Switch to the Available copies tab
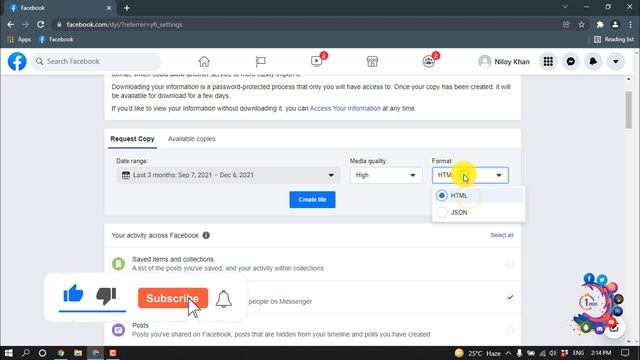Image resolution: width=640 pixels, height=360 pixels. pyautogui.click(x=191, y=139)
